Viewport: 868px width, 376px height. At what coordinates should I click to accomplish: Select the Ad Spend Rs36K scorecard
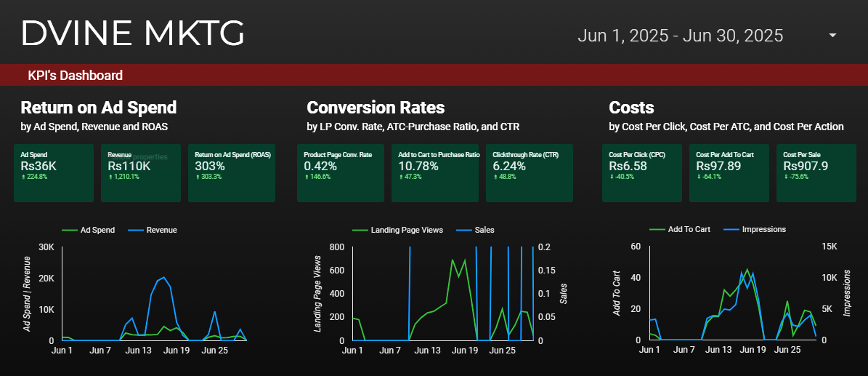pyautogui.click(x=54, y=172)
